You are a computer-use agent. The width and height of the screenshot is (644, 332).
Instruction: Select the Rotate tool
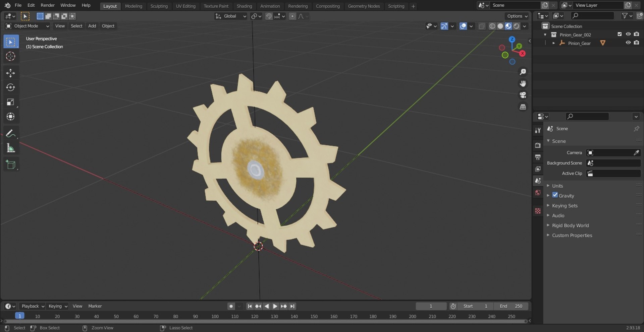pos(10,87)
